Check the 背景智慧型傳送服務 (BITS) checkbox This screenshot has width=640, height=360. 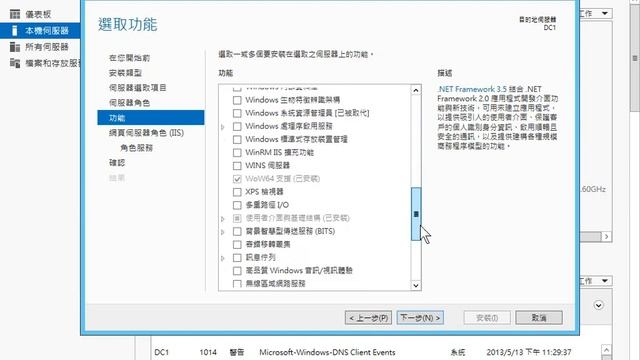click(x=237, y=231)
